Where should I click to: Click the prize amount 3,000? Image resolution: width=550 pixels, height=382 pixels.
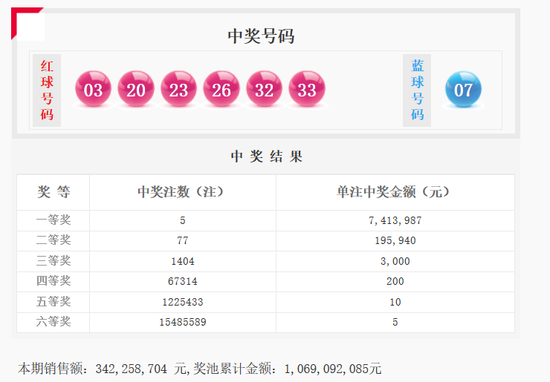(395, 261)
